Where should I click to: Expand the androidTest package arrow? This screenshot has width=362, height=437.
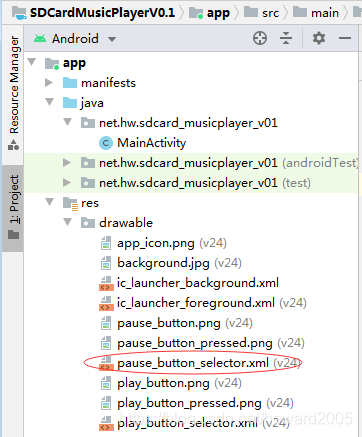click(x=67, y=162)
